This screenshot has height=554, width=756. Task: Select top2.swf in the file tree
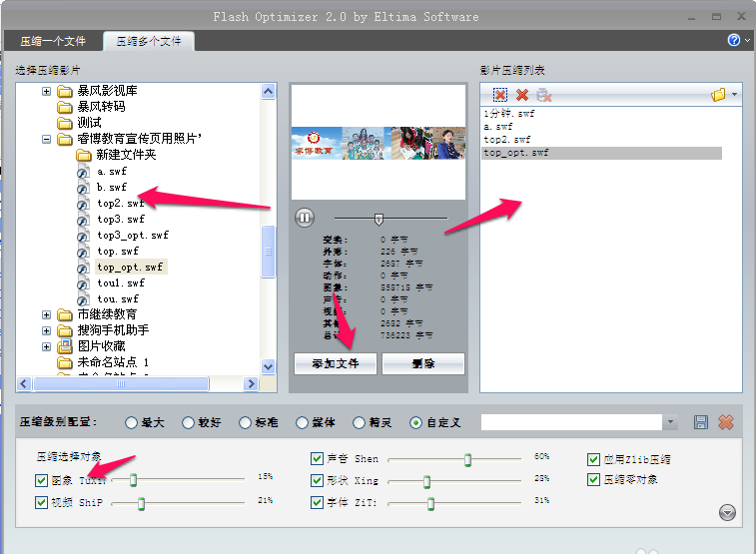[x=121, y=204]
